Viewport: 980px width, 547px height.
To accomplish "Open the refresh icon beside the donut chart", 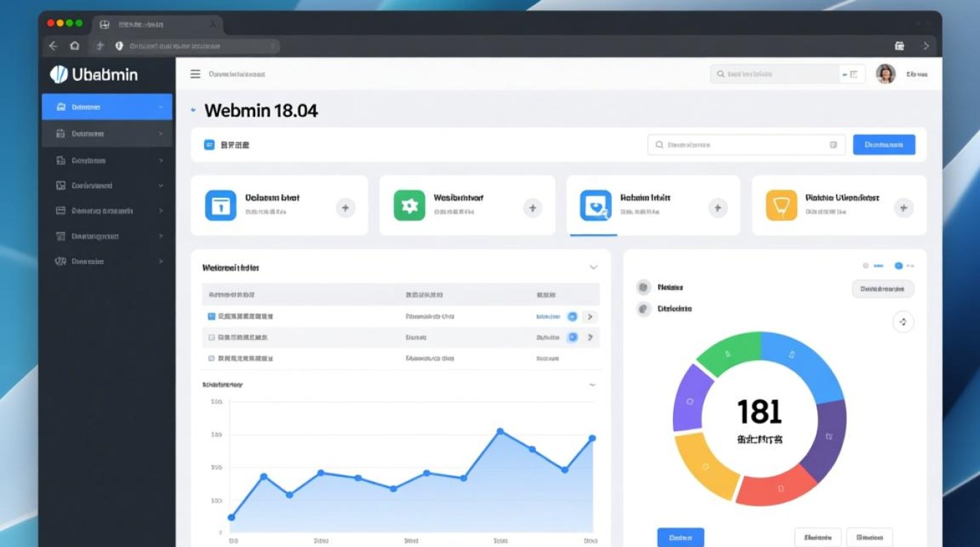I will [x=902, y=321].
